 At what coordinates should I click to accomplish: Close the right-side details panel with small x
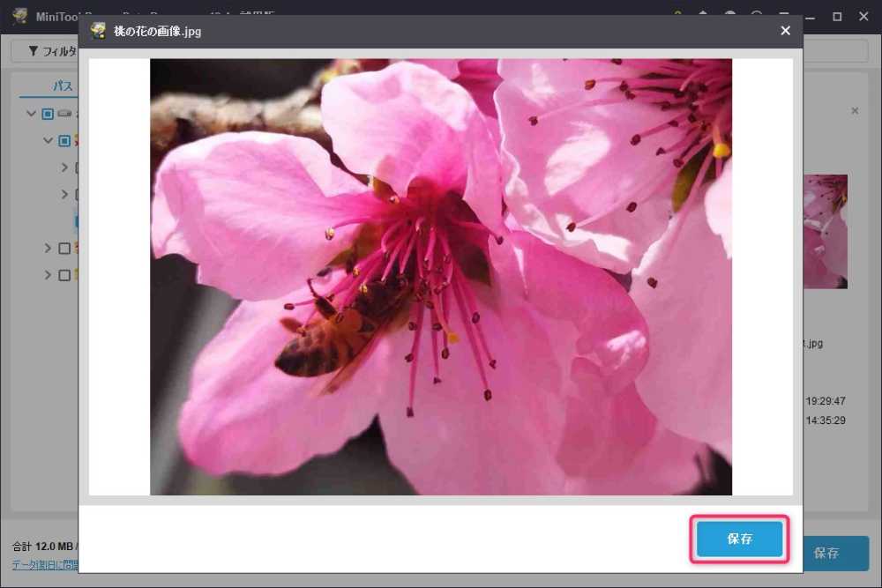(854, 111)
